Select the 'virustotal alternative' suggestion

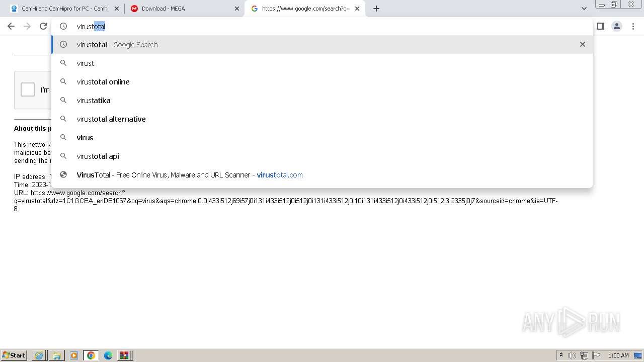tap(322, 119)
